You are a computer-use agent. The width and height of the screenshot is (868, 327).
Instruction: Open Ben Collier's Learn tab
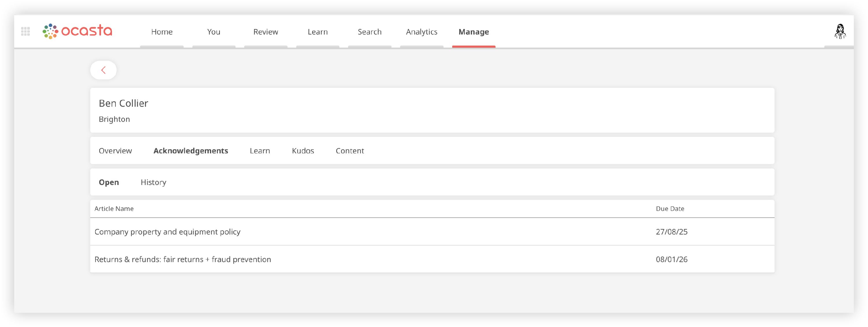click(x=260, y=150)
